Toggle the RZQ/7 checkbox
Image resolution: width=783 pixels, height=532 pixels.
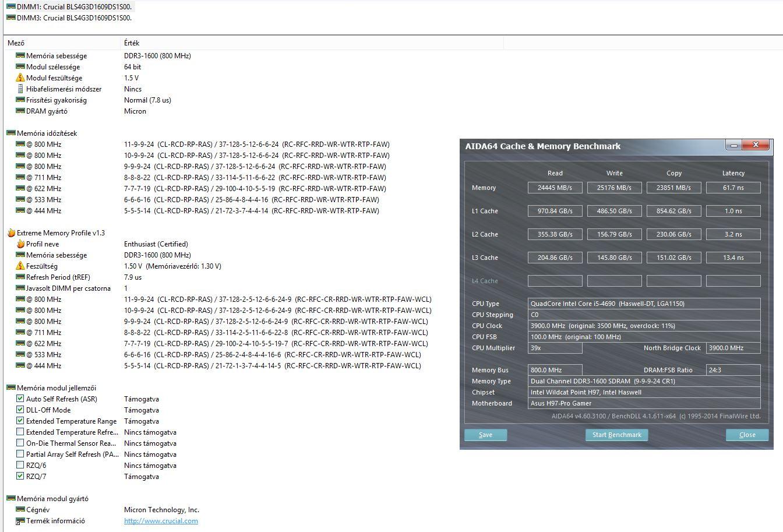pyautogui.click(x=20, y=476)
